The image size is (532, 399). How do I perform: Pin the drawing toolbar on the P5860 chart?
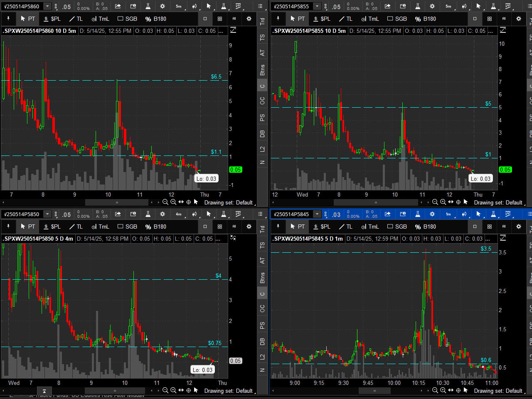click(x=8, y=19)
